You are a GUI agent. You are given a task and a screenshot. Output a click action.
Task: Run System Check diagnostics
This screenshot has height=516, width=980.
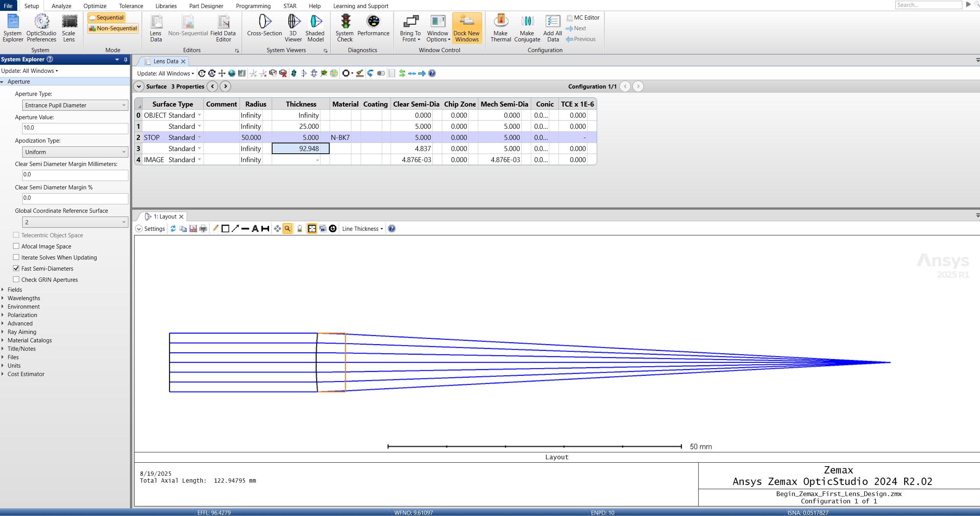[345, 27]
